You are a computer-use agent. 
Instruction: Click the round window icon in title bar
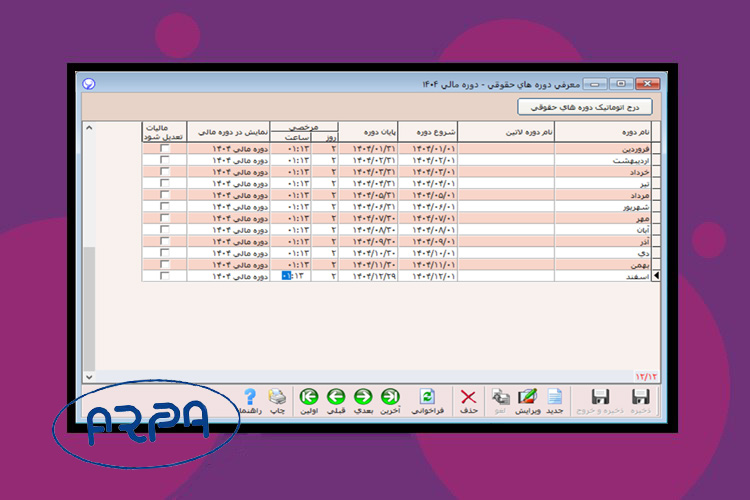(x=88, y=84)
